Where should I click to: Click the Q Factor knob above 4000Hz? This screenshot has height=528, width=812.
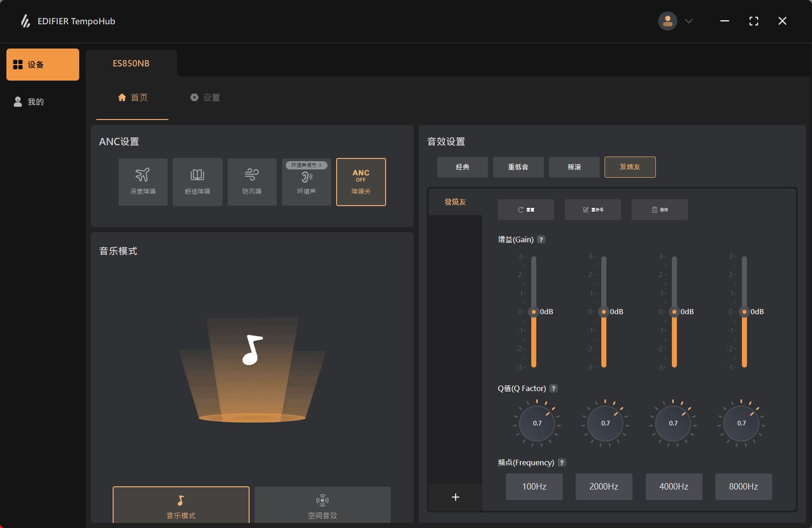click(673, 423)
